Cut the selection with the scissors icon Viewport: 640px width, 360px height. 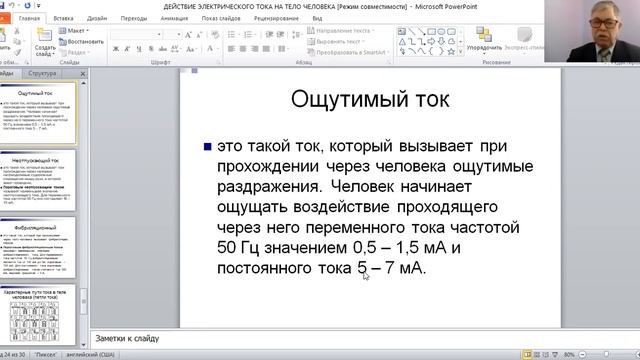click(17, 31)
